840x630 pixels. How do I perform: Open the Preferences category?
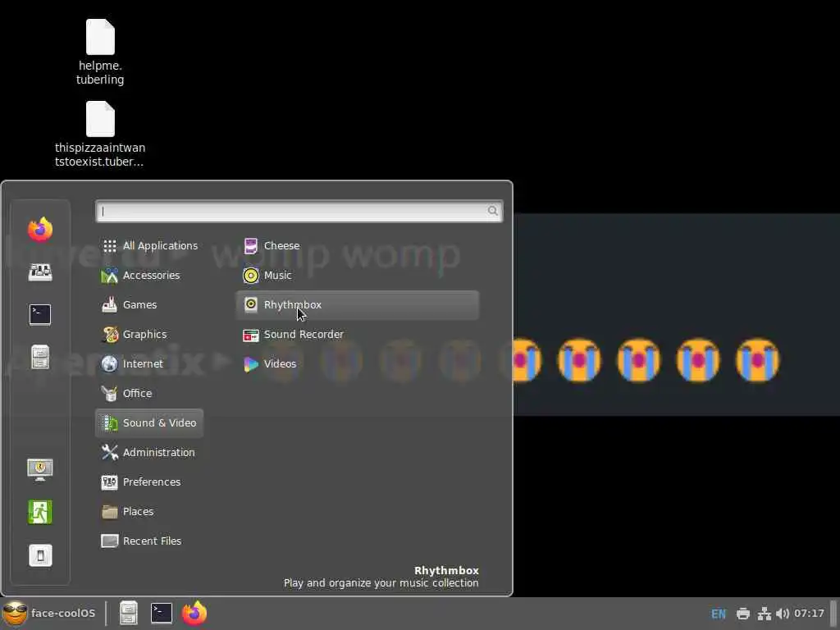point(149,482)
